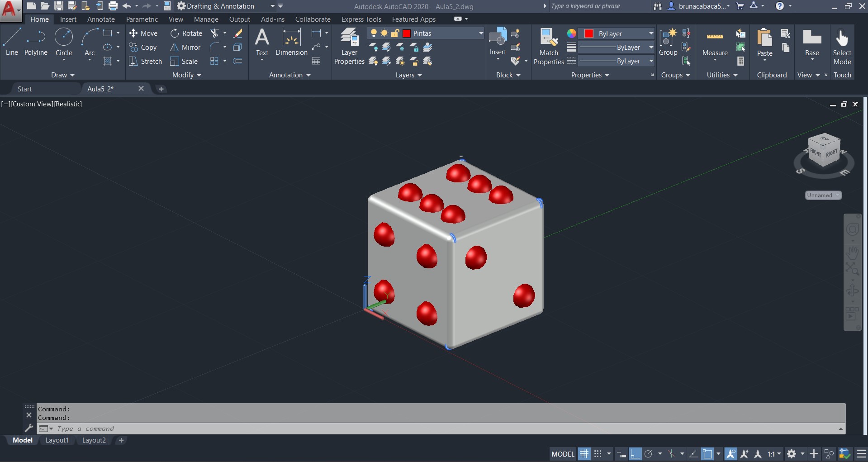The height and width of the screenshot is (462, 868).
Task: Pick the Circle drawing tool
Action: pos(64,42)
